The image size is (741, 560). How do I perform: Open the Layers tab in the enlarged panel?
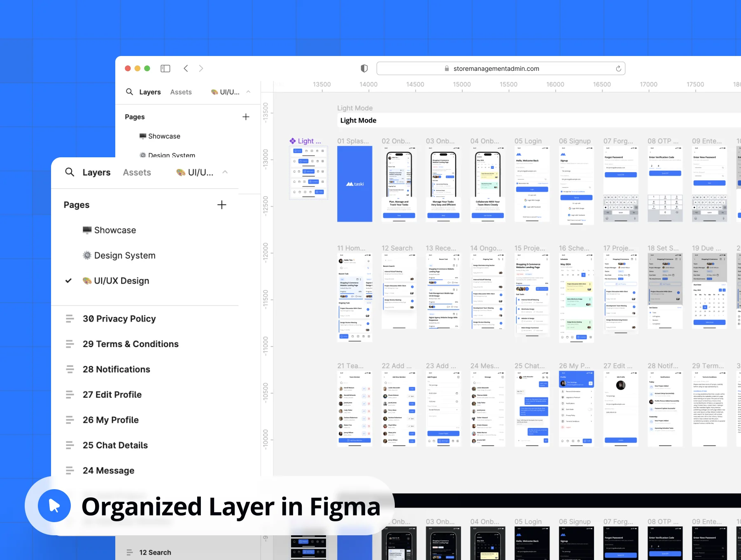(x=96, y=173)
